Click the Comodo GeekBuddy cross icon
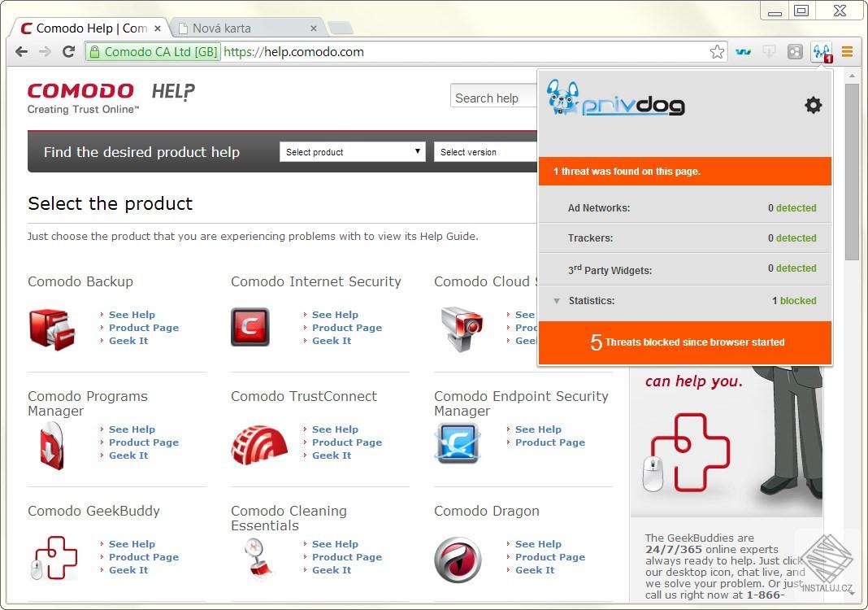 [x=54, y=558]
